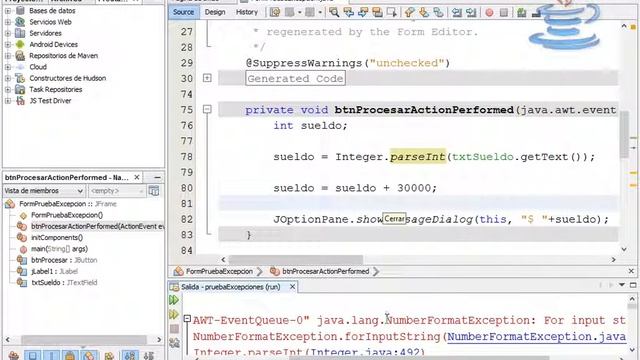Open the <empty> filter dropdown
This screenshot has height=360, width=640.
(117, 191)
